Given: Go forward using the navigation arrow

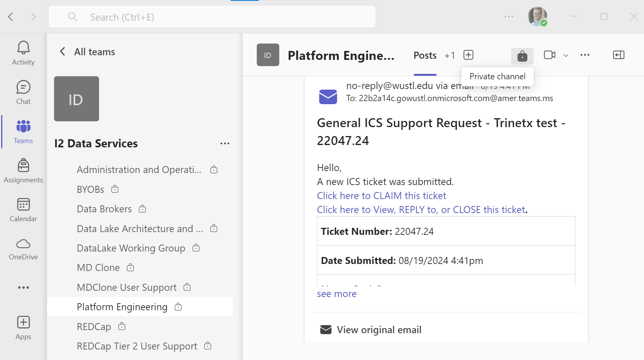Looking at the screenshot, I should [33, 17].
